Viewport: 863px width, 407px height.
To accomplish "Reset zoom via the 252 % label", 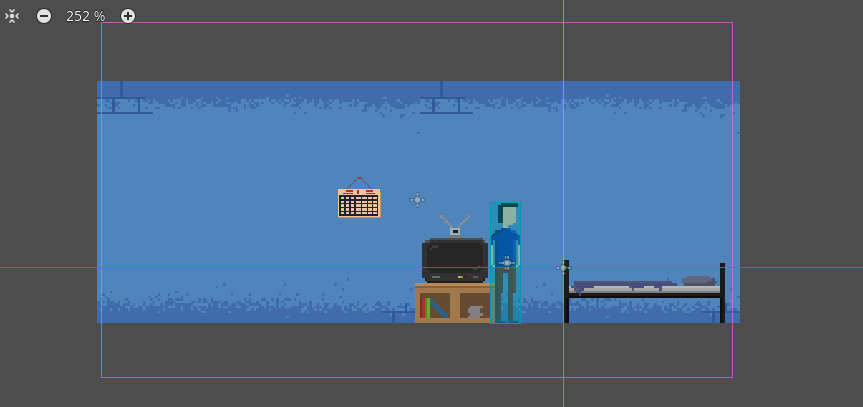I will [85, 17].
